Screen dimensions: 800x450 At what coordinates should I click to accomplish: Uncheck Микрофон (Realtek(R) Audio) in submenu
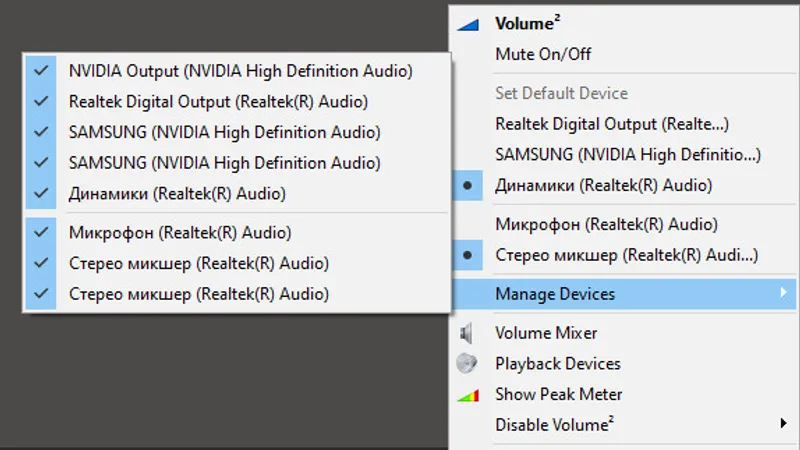click(41, 233)
